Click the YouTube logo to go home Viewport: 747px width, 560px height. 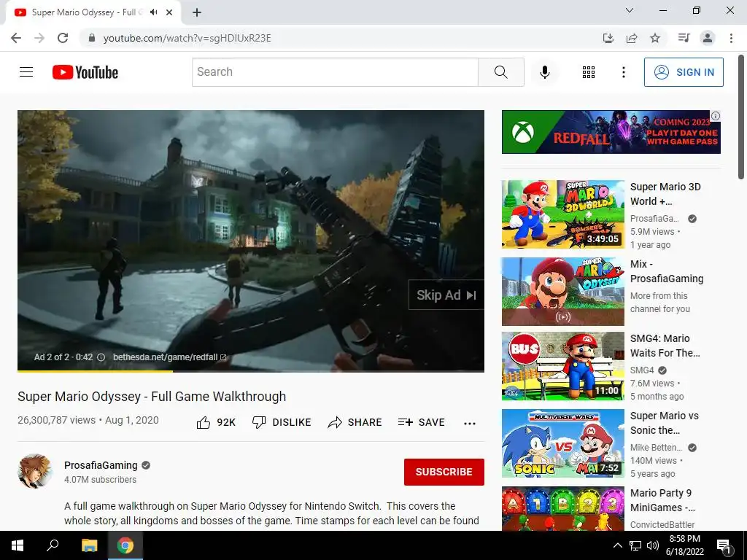click(x=85, y=72)
